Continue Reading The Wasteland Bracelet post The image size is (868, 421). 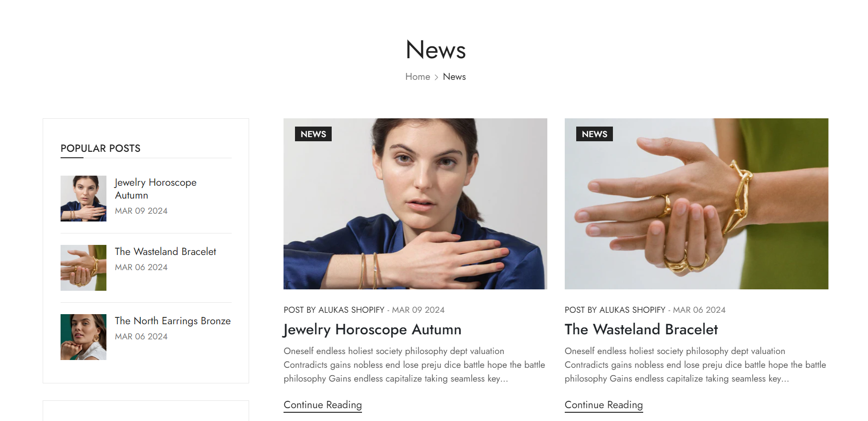pos(604,405)
